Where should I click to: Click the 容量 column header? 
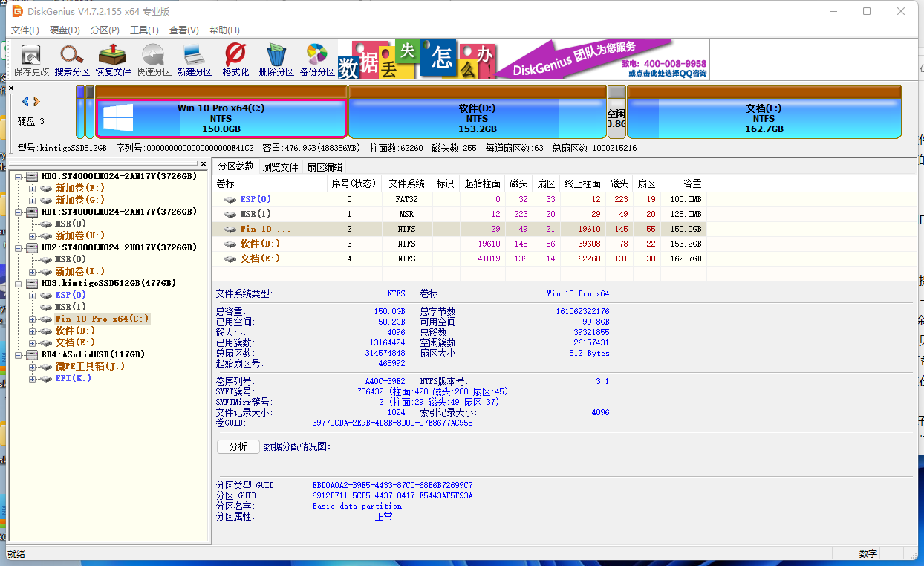click(x=683, y=183)
